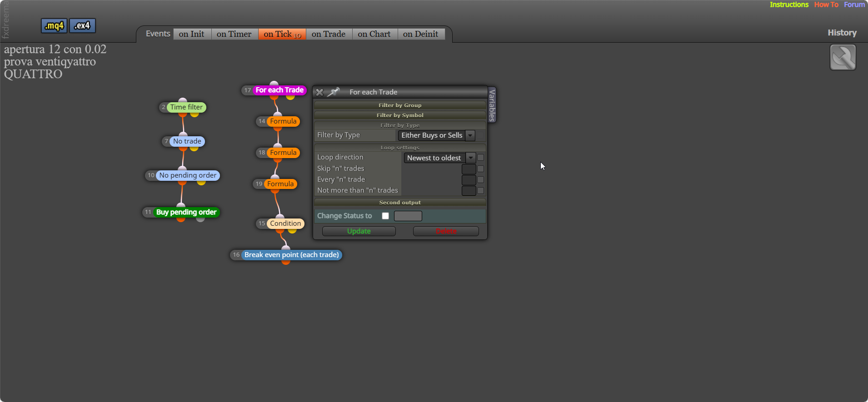Pin the For each Trade dialog

pos(334,92)
